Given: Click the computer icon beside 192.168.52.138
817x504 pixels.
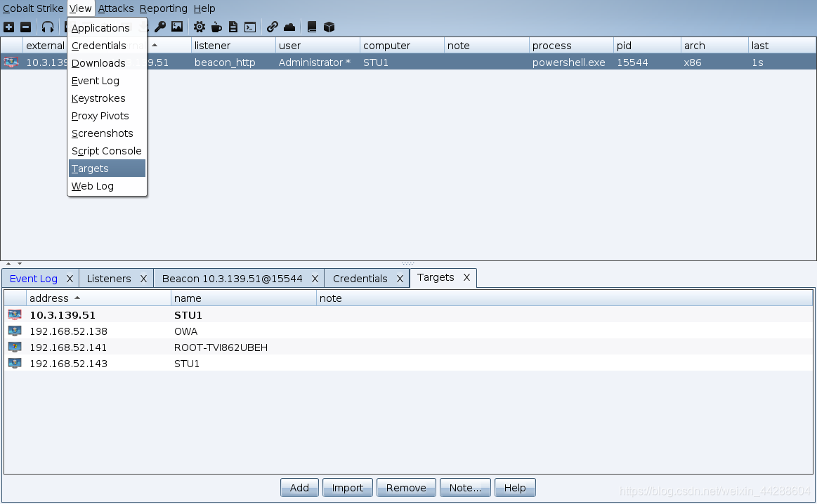Looking at the screenshot, I should 15,331.
